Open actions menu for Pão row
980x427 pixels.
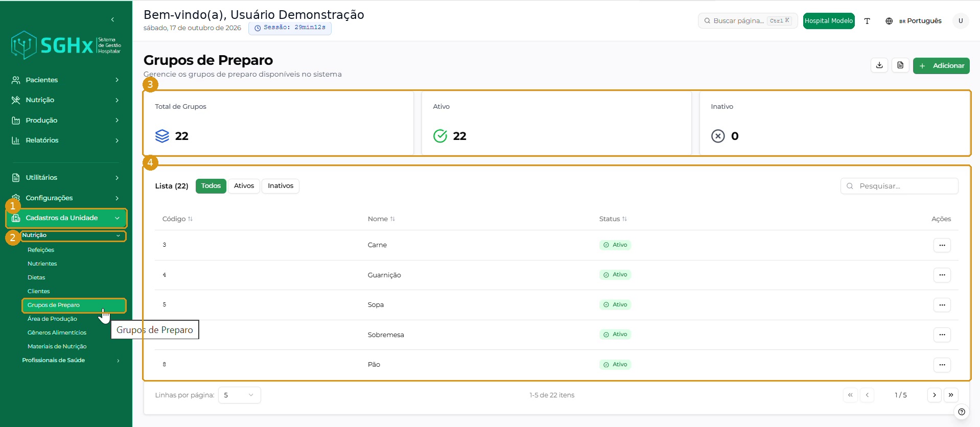(x=942, y=365)
